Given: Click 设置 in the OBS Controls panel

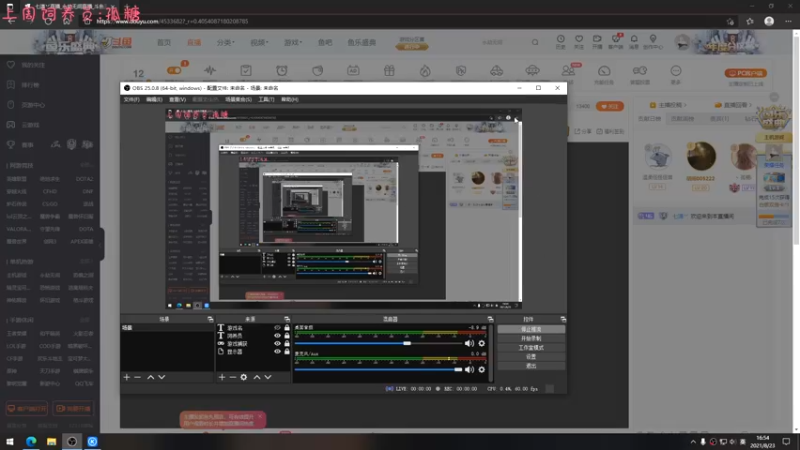Looking at the screenshot, I should pos(531,357).
